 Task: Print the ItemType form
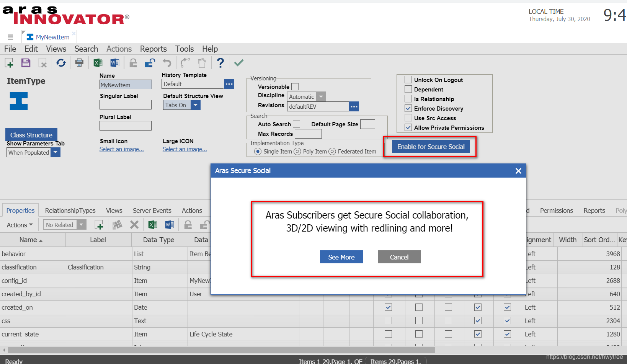[79, 63]
